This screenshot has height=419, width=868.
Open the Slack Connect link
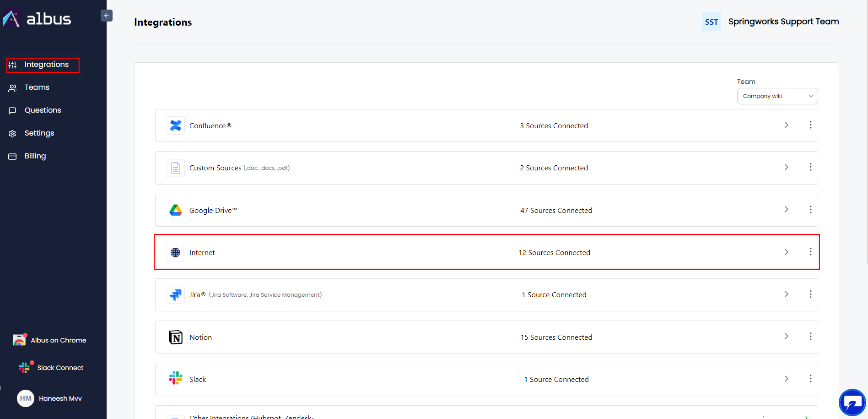point(60,368)
